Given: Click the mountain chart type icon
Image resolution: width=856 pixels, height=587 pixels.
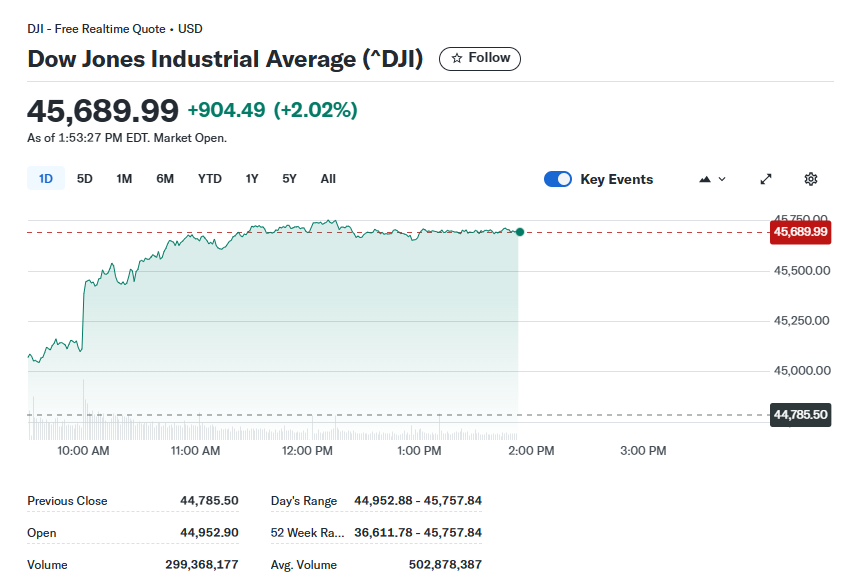Looking at the screenshot, I should (x=705, y=179).
